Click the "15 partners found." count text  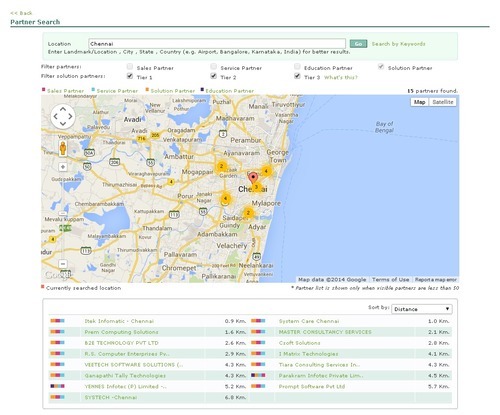click(432, 91)
